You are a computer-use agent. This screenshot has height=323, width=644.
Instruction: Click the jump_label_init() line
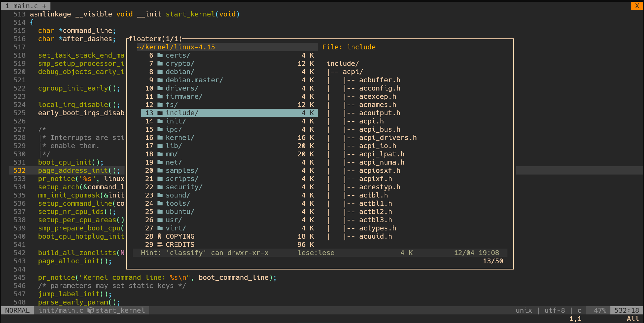75,294
